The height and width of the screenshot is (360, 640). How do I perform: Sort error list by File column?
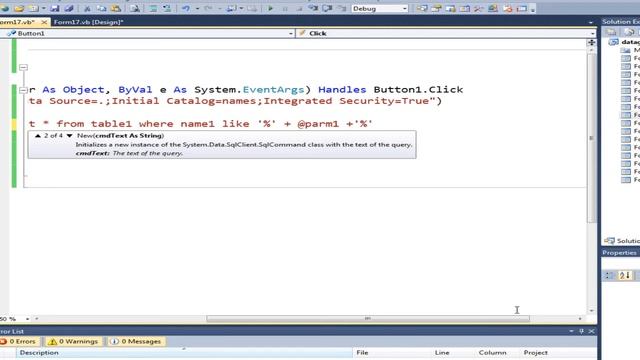pyautogui.click(x=392, y=353)
